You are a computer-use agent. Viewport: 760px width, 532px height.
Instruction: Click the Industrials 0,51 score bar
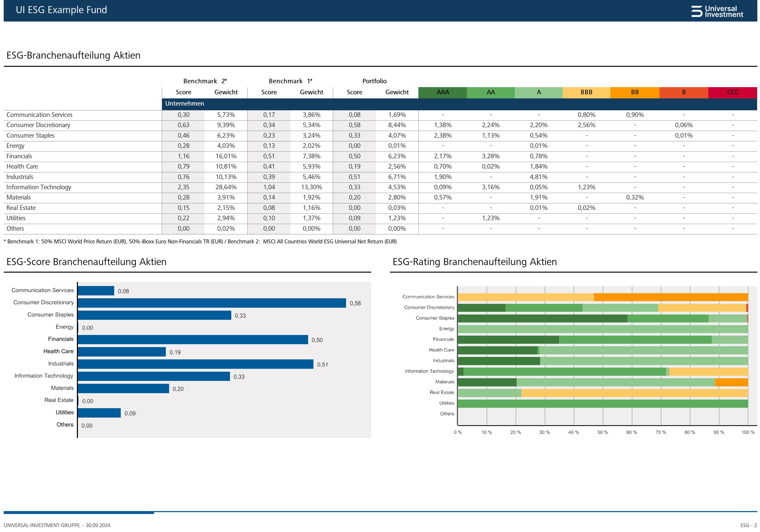pyautogui.click(x=196, y=364)
